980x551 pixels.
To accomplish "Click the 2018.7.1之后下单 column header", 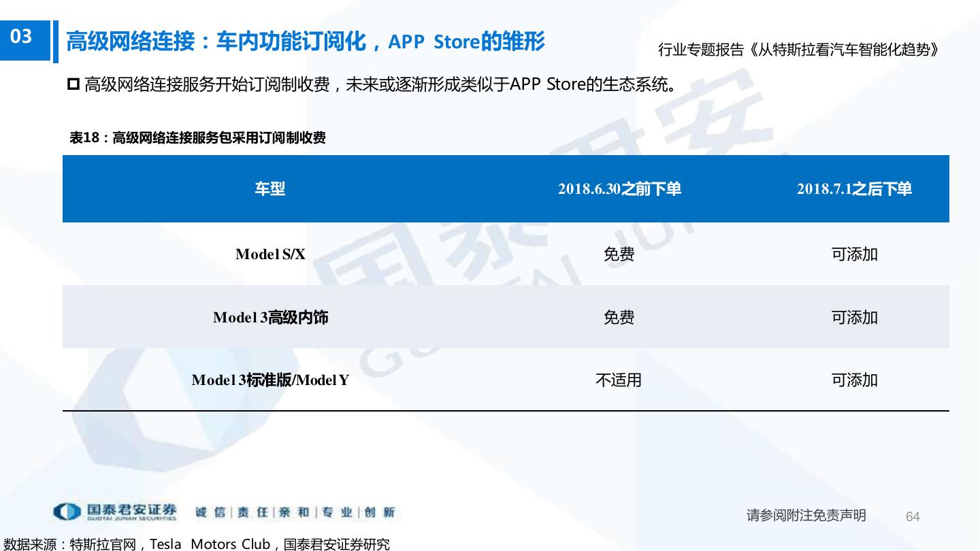I will pos(854,189).
